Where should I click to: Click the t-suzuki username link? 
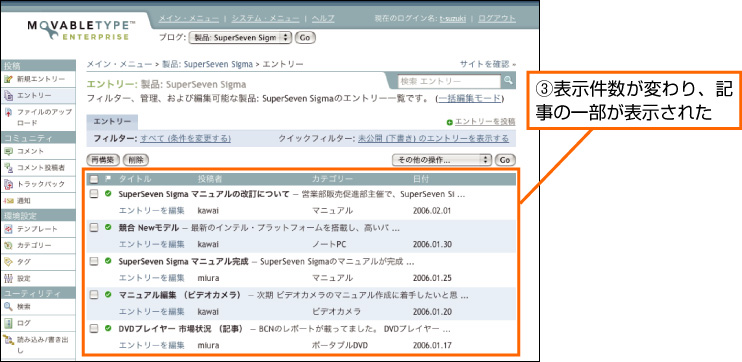click(x=453, y=18)
